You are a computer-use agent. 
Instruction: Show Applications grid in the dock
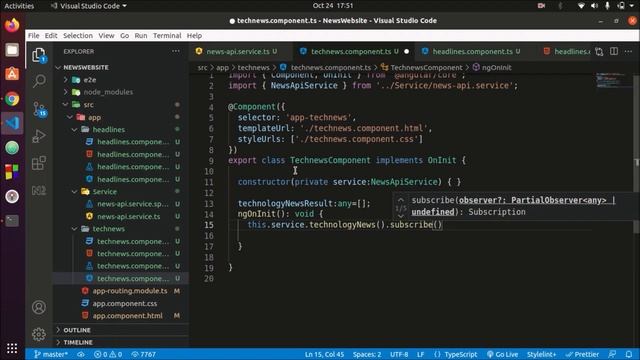(12, 348)
